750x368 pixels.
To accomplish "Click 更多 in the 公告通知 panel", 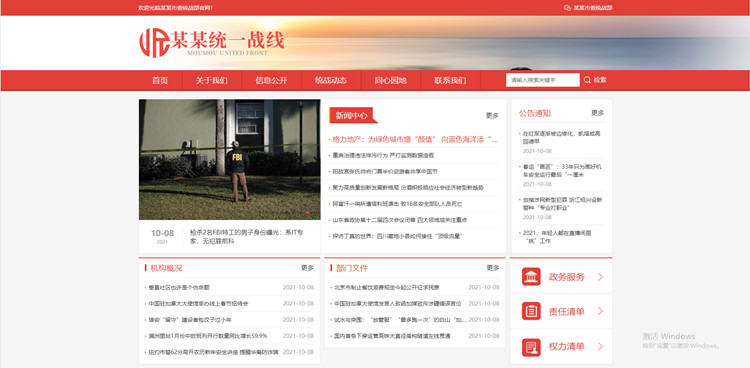I will (x=597, y=113).
